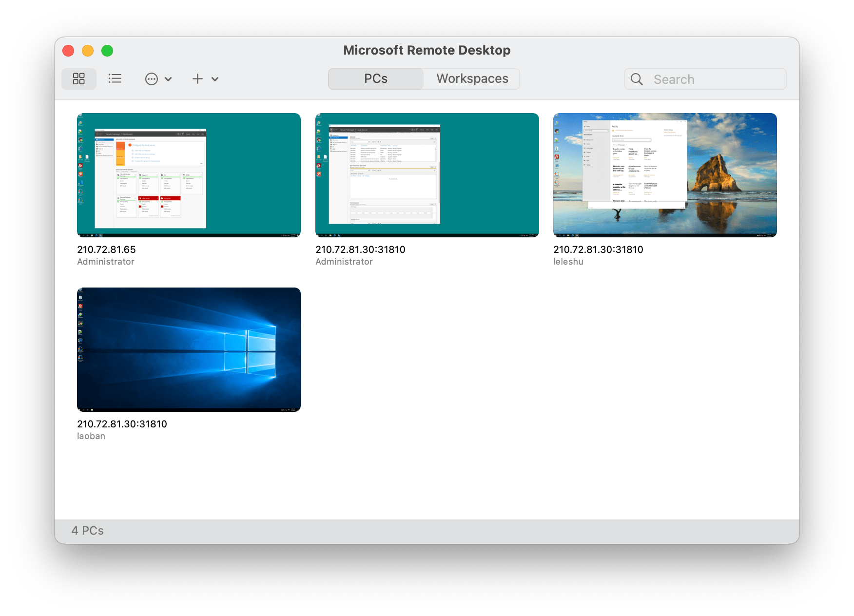Select the Workspaces tab
Viewport: 854px width, 616px height.
click(472, 79)
